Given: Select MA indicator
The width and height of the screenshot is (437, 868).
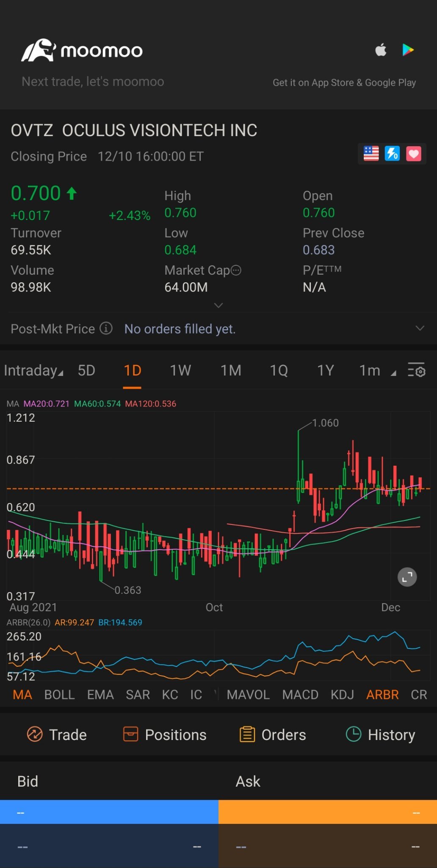Looking at the screenshot, I should click(x=22, y=695).
